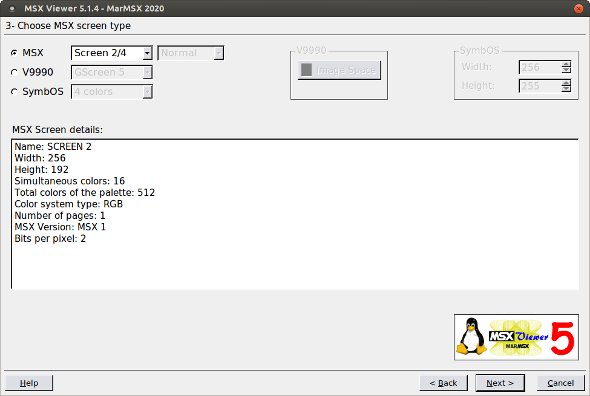590x396 pixels.
Task: Click 'Number of pages: 1' line
Action: pyautogui.click(x=60, y=215)
